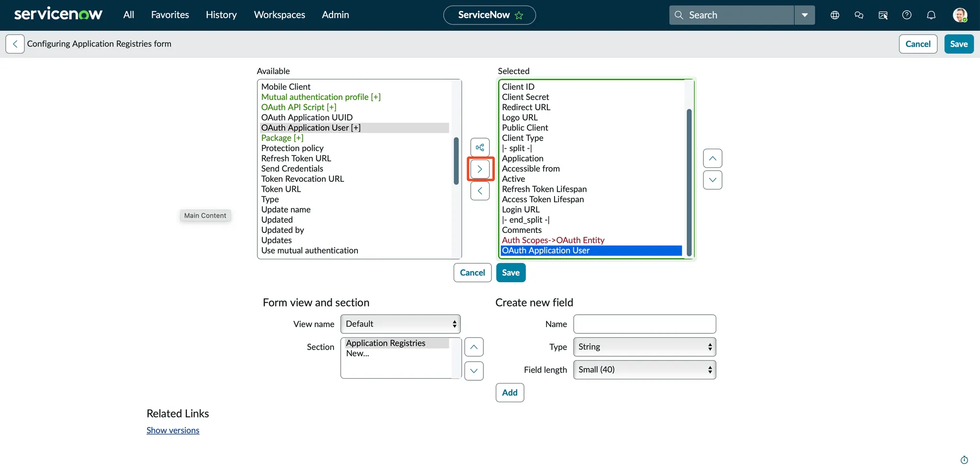
Task: Open the globe scope picker icon
Action: [835, 15]
